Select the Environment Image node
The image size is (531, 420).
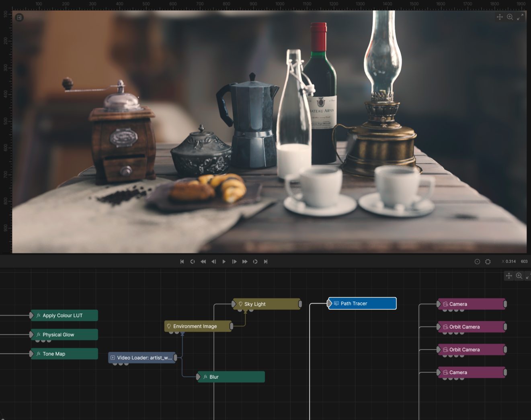(x=198, y=326)
